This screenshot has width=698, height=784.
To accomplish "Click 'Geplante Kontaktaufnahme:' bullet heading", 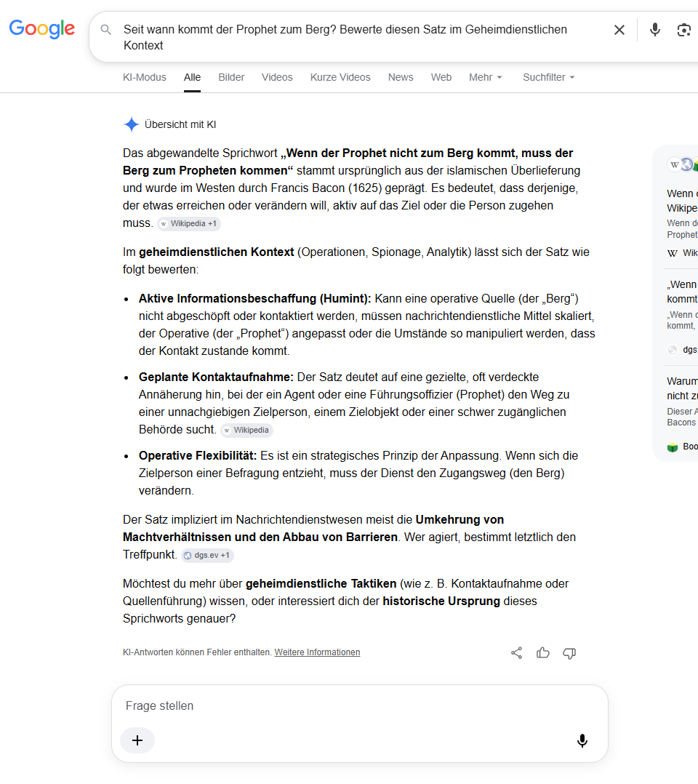I will pos(216,377).
